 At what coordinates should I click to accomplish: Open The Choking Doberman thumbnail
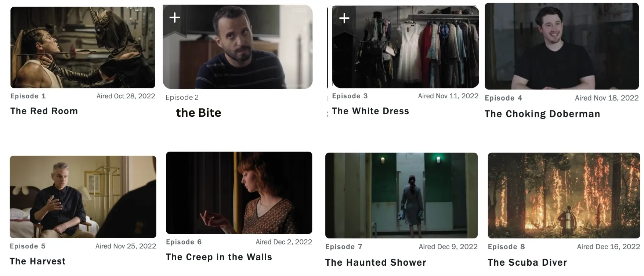click(562, 46)
